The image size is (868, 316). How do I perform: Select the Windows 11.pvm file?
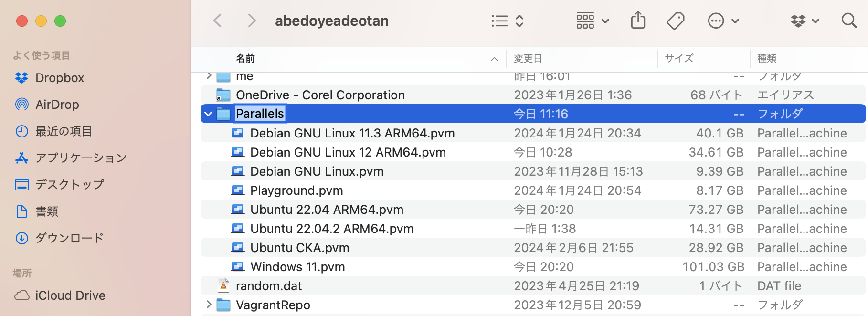(297, 267)
